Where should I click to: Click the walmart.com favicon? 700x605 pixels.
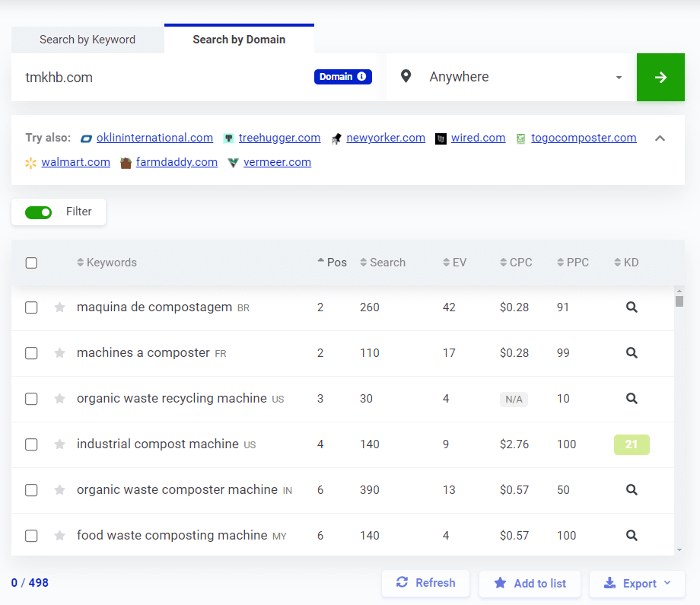(30, 163)
